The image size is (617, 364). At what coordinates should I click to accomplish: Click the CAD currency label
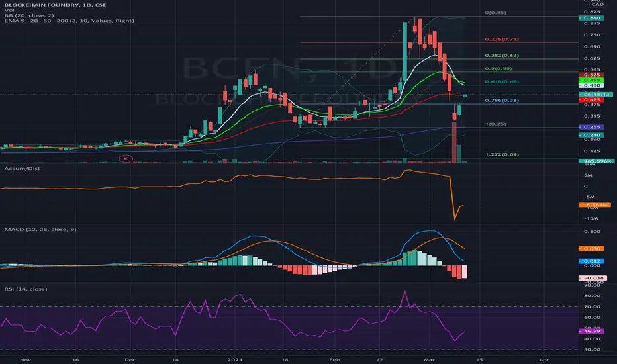point(598,5)
